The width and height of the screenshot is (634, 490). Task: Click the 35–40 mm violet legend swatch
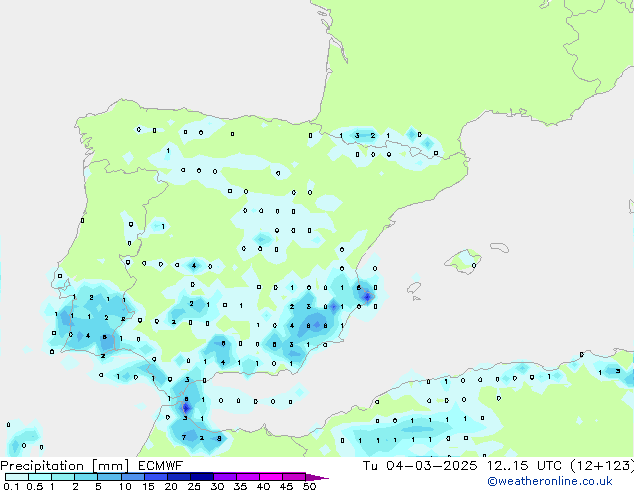click(x=247, y=477)
